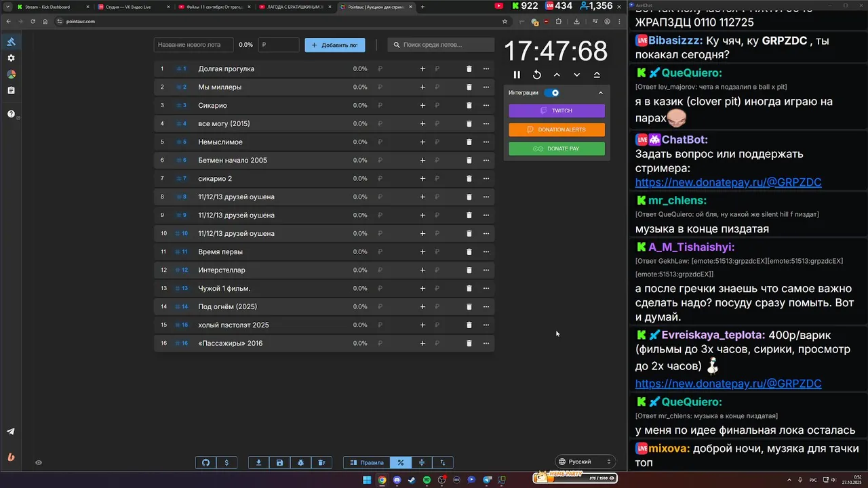868x488 pixels.
Task: Open more options for "Чужой 1 фильм."
Action: (486, 288)
